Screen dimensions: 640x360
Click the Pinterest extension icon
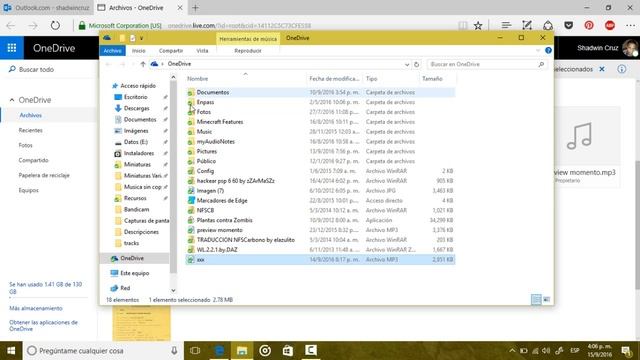(x=589, y=25)
